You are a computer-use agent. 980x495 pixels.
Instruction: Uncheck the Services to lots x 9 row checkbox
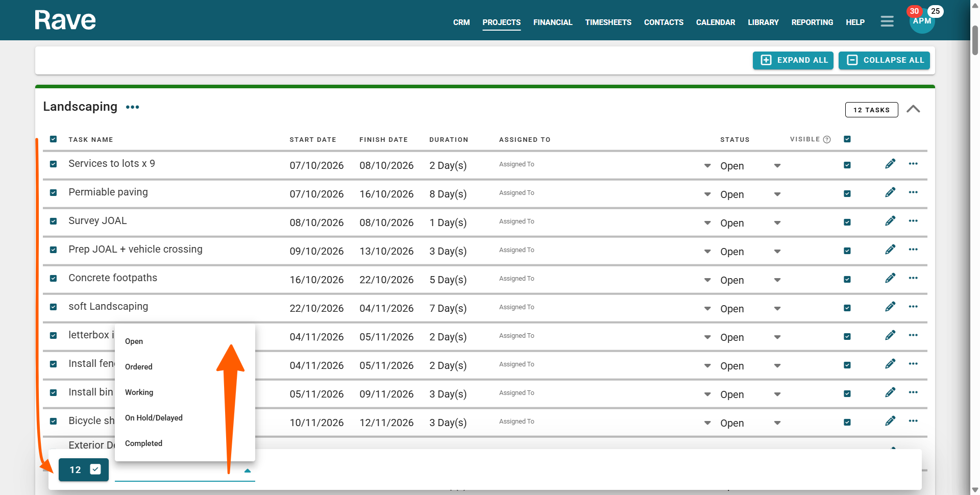click(53, 164)
